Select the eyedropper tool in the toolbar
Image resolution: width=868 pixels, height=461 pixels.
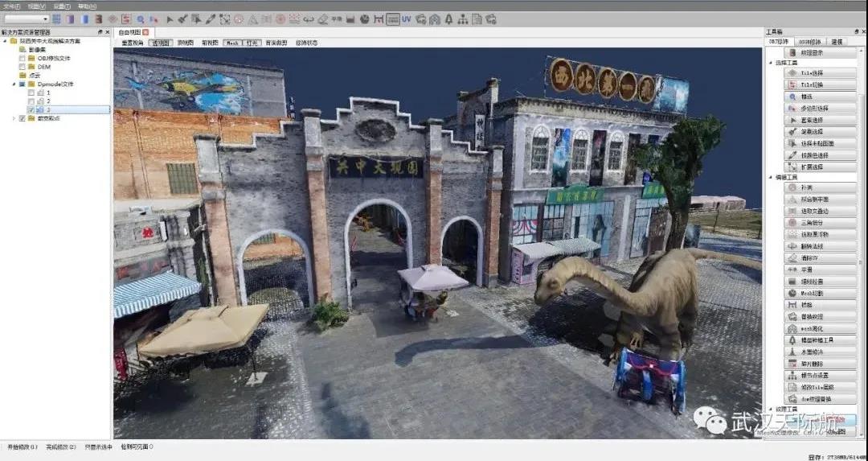click(x=211, y=19)
